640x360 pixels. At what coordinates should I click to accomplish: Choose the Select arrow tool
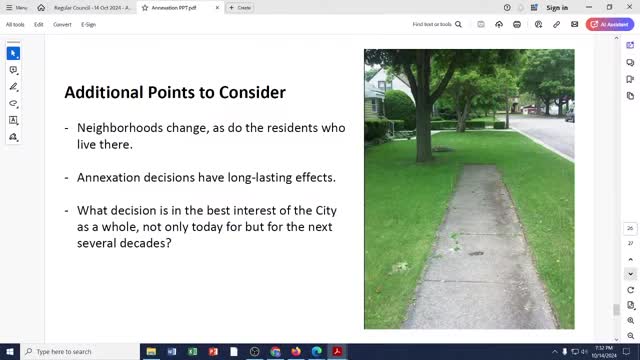[x=13, y=53]
